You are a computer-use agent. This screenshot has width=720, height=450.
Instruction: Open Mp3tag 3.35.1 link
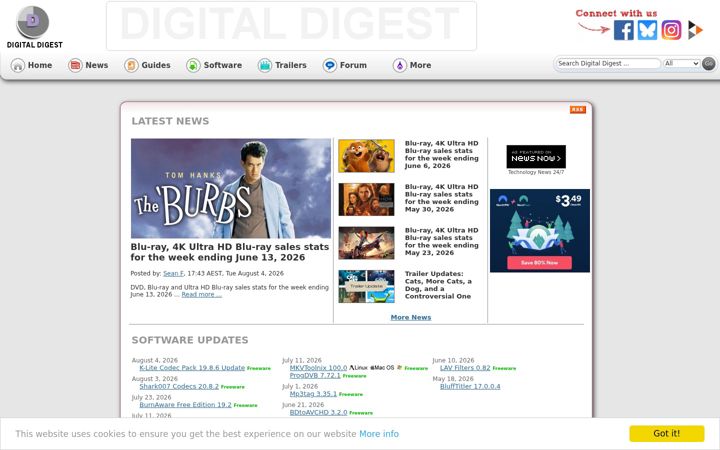click(313, 394)
